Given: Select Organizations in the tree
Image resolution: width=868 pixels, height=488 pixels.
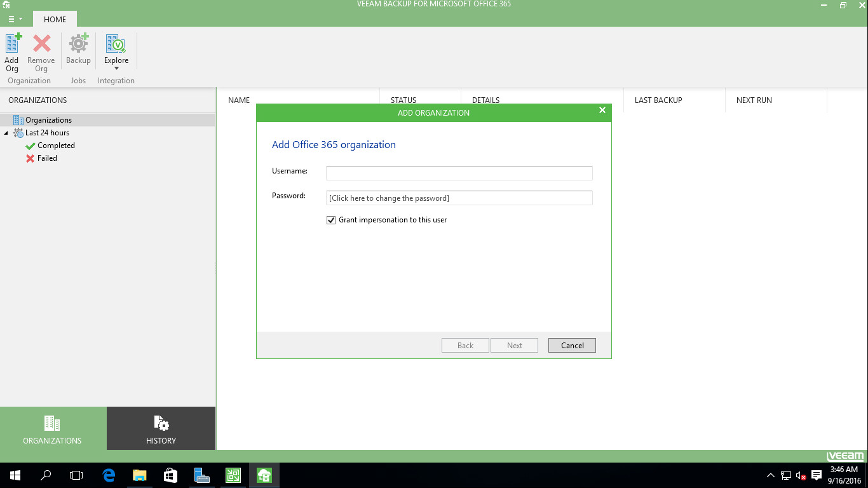Looking at the screenshot, I should (48, 120).
